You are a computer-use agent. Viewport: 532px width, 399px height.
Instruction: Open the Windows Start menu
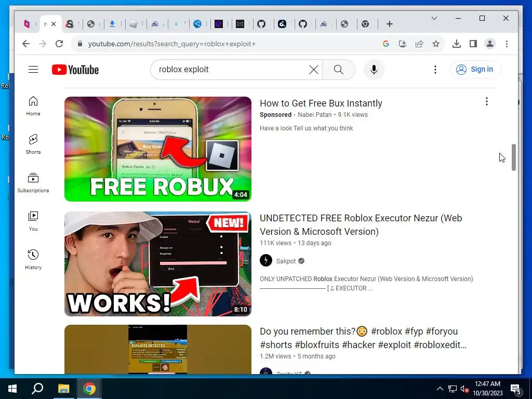click(12, 389)
